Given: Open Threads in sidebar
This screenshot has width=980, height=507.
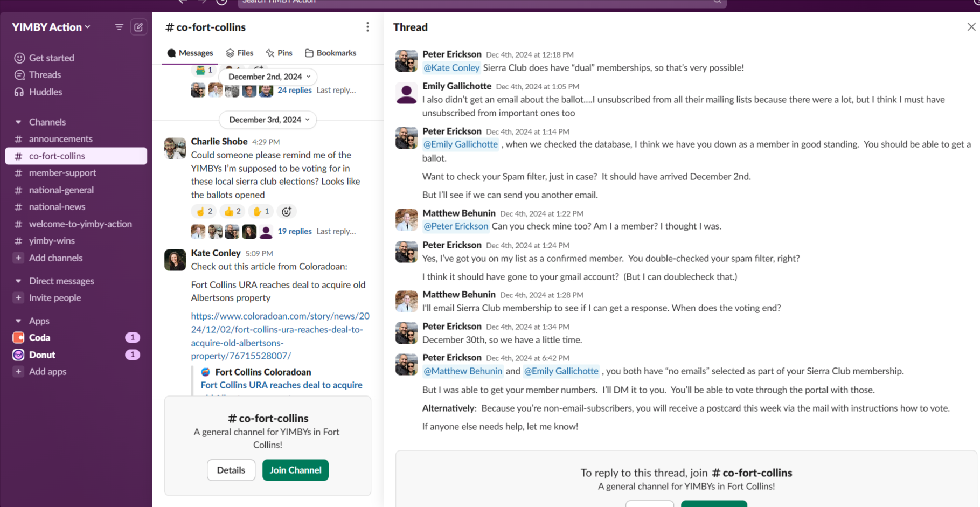Looking at the screenshot, I should pos(45,75).
